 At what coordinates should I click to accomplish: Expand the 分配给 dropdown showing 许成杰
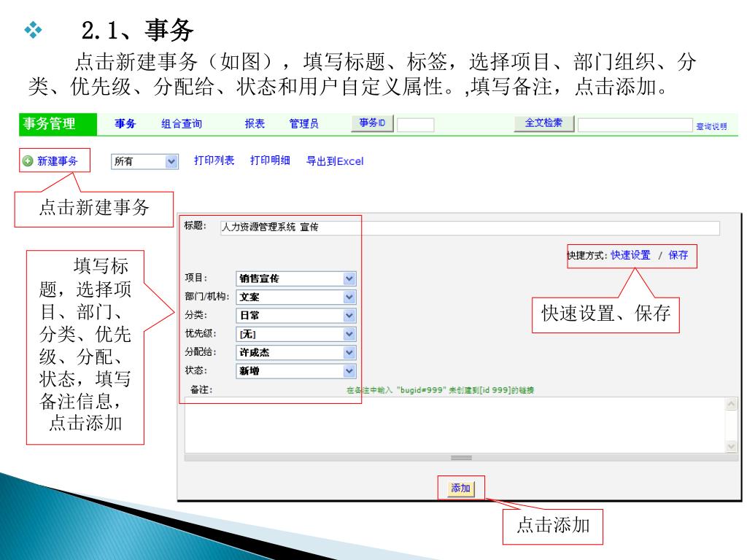(x=296, y=353)
